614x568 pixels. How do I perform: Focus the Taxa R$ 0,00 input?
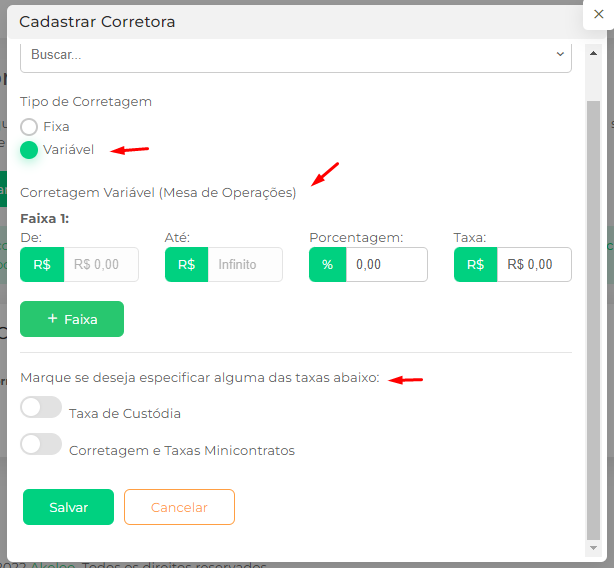[x=534, y=265]
